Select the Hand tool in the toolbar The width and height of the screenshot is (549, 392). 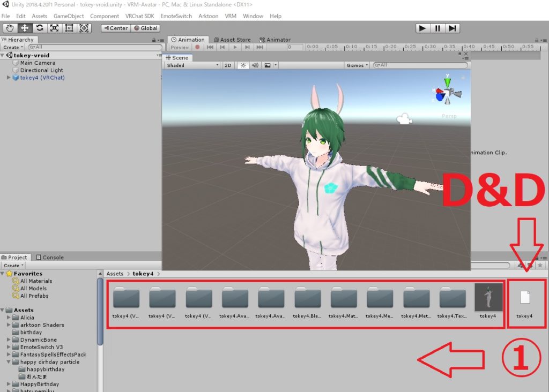pos(9,28)
